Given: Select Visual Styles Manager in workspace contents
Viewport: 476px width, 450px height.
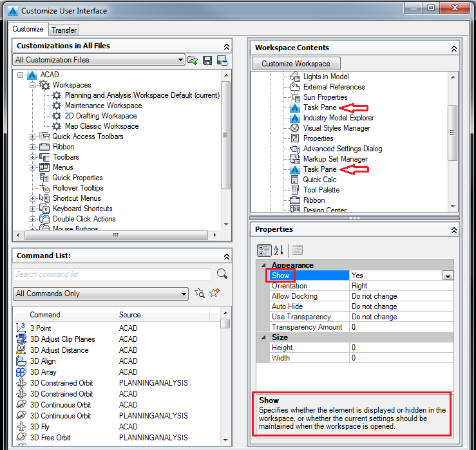Looking at the screenshot, I should [x=336, y=128].
